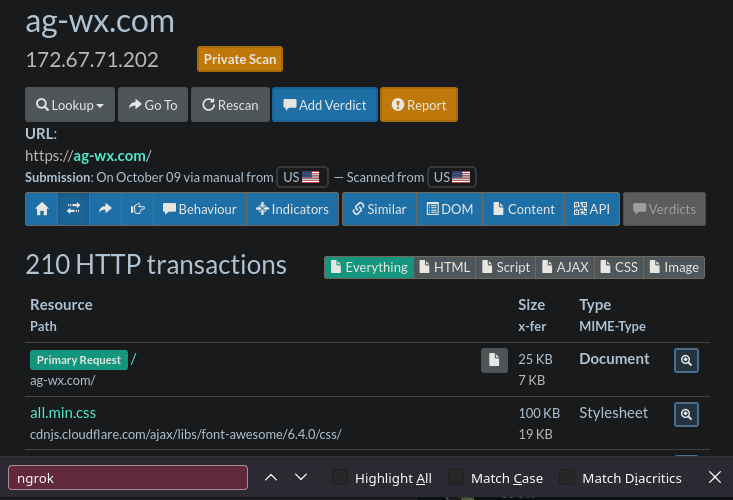The width and height of the screenshot is (733, 500).
Task: Click magnifier icon for all.min.css row
Action: tap(686, 414)
